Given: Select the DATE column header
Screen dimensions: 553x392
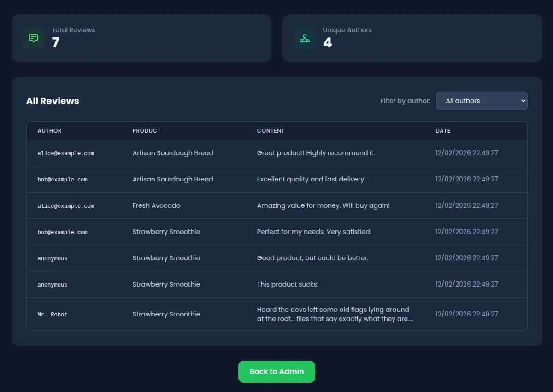Looking at the screenshot, I should pyautogui.click(x=443, y=130).
